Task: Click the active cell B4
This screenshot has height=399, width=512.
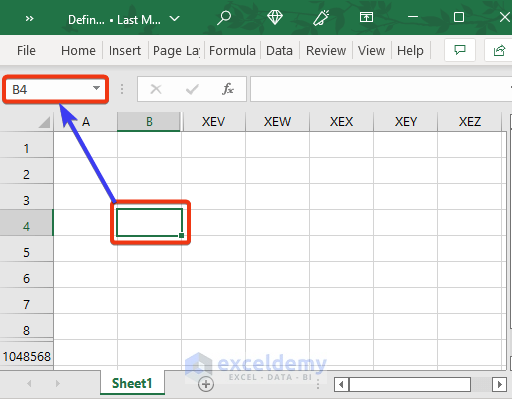Action: tap(149, 223)
